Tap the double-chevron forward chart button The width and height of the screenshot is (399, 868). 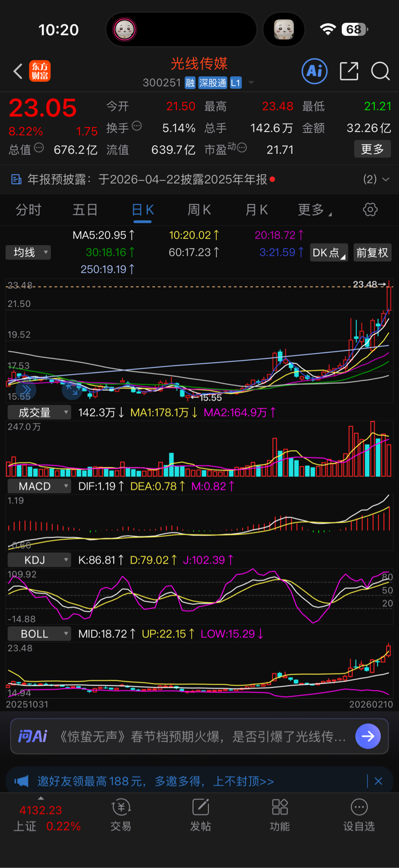pos(26,390)
